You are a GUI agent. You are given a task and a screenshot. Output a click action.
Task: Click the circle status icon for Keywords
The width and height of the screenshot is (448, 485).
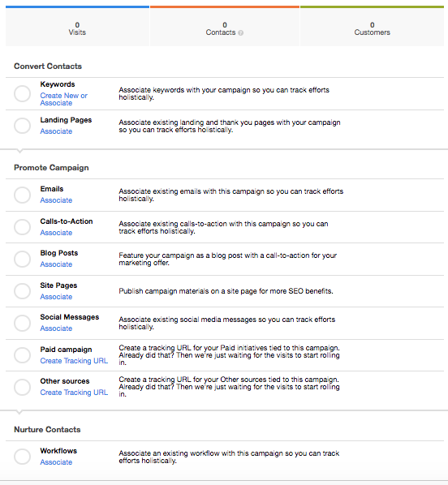[x=22, y=93]
